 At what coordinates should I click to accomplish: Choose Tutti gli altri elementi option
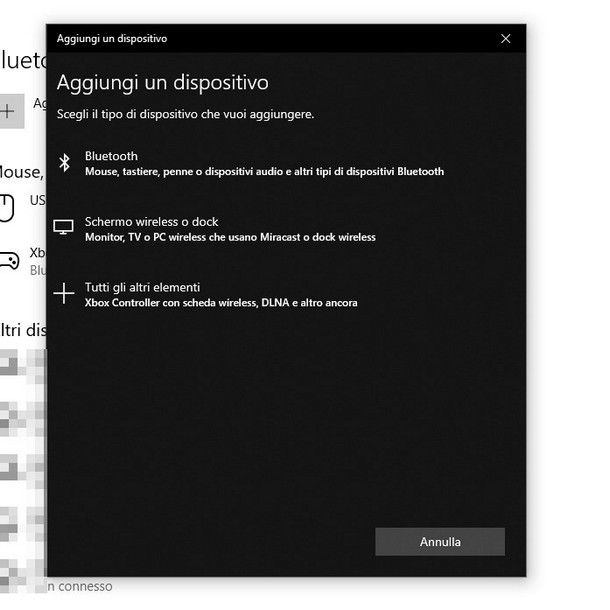tap(142, 287)
